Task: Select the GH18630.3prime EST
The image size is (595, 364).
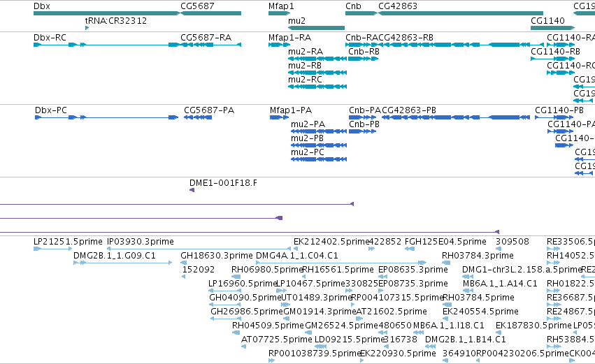Action: pyautogui.click(x=184, y=263)
